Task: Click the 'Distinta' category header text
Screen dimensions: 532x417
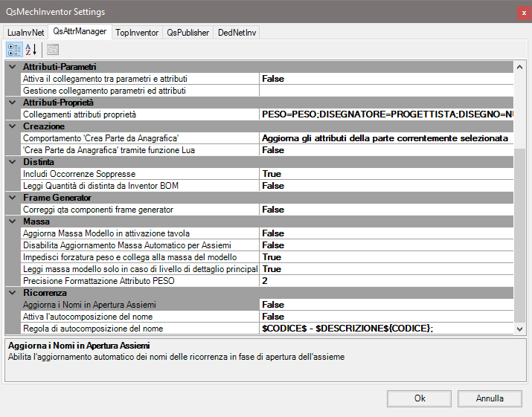Action: pos(39,162)
